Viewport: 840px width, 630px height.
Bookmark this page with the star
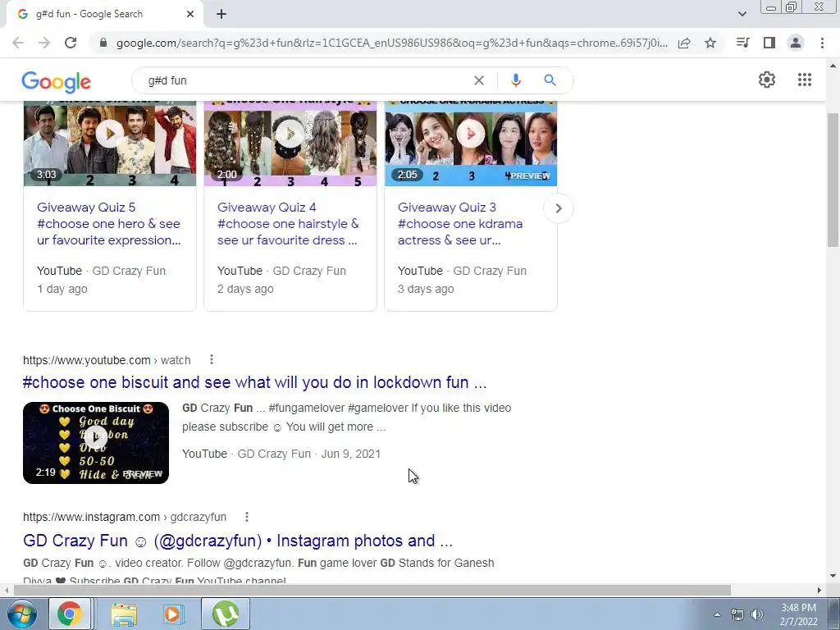click(710, 43)
